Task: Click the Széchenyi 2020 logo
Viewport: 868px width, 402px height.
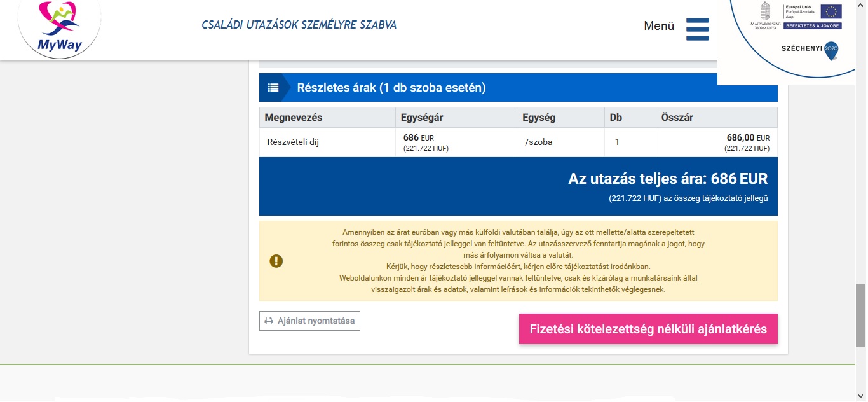Action: coord(810,50)
